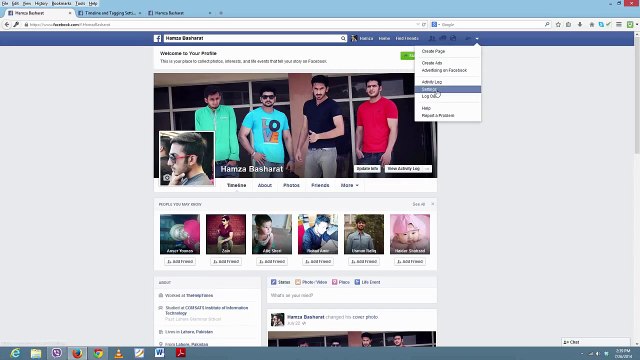
Task: Click the camera icon on profile picture
Action: (x=167, y=178)
